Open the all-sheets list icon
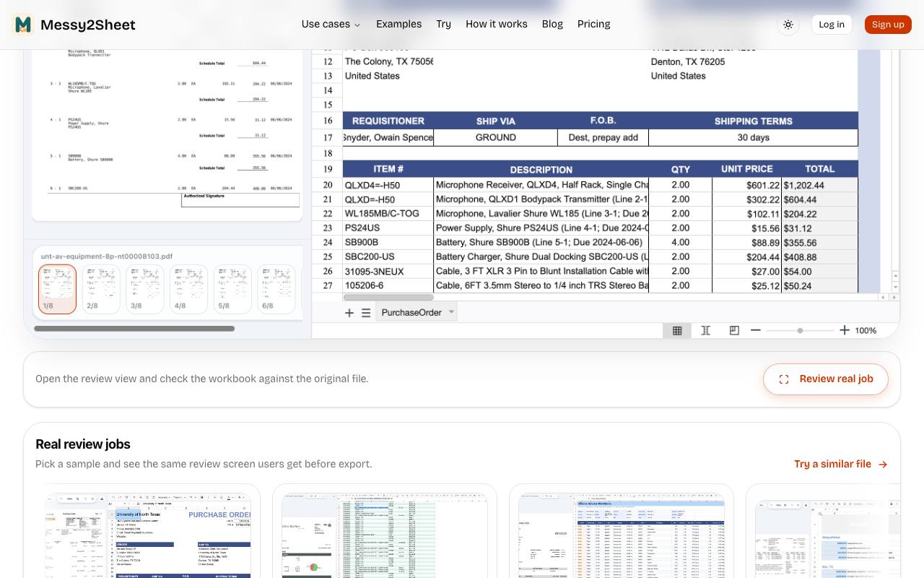The image size is (924, 578). 366,313
